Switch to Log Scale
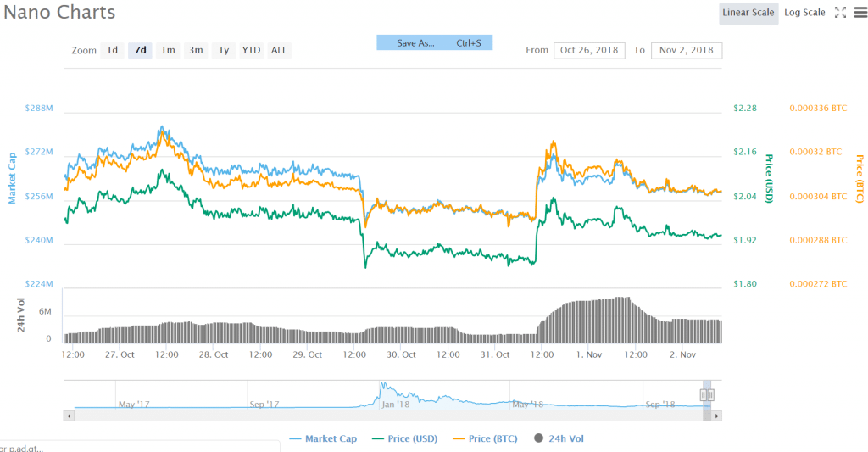868x452 pixels. [804, 13]
